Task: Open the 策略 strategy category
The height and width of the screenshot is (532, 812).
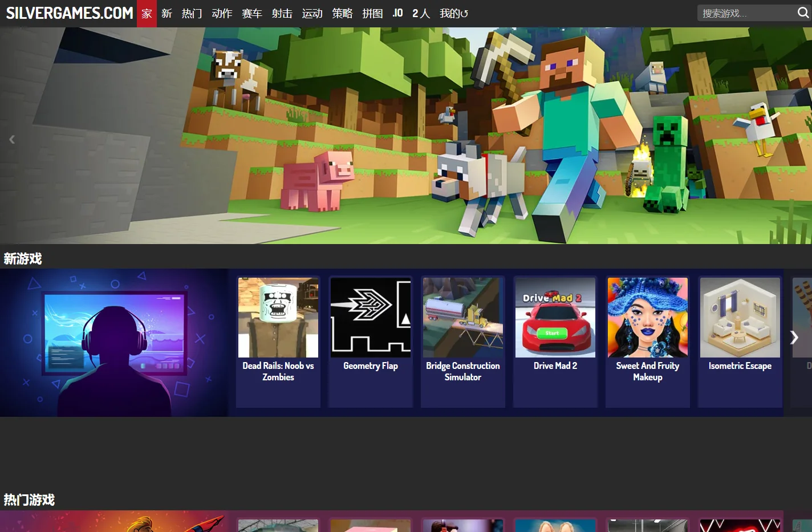Action: coord(343,13)
